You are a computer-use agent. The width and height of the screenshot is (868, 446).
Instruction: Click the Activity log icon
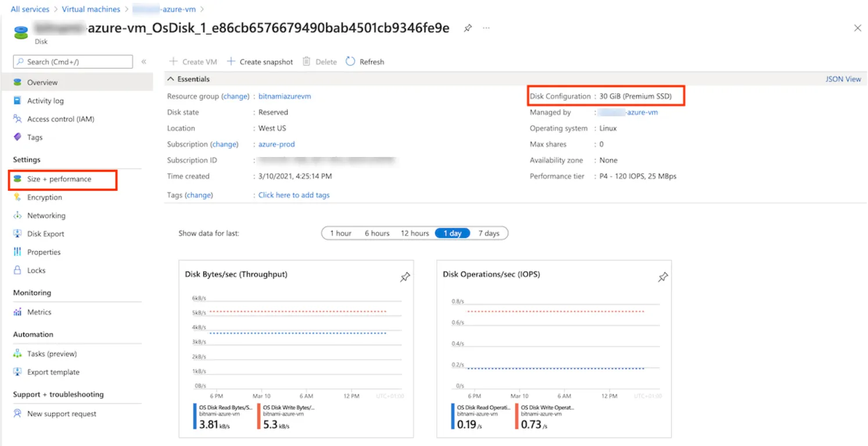tap(17, 101)
